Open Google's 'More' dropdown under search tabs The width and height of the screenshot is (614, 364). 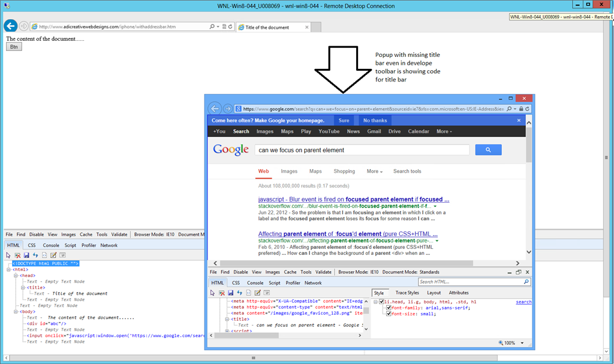(x=374, y=172)
